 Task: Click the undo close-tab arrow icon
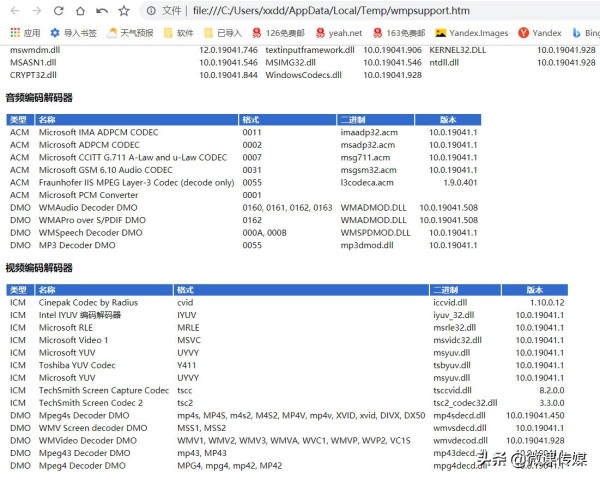(x=102, y=11)
